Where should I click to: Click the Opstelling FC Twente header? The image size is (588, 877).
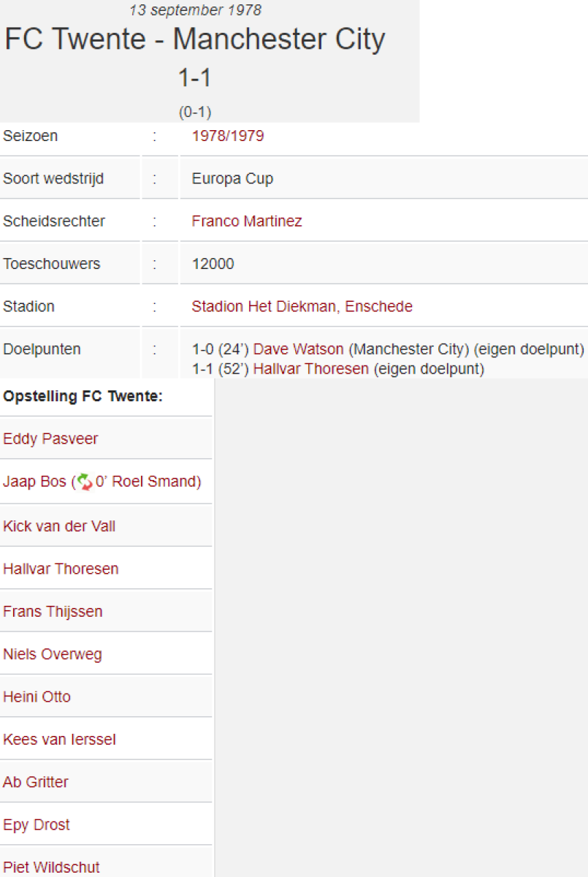83,397
